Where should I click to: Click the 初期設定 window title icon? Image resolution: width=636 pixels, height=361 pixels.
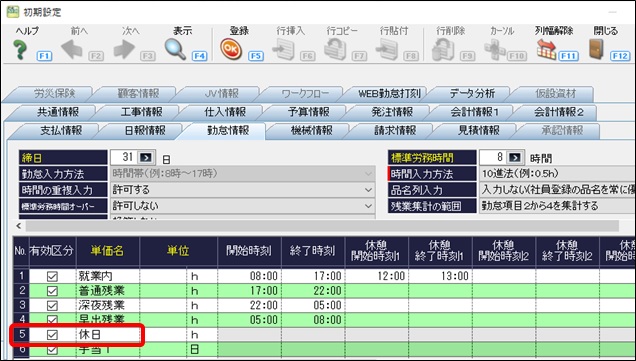(13, 12)
